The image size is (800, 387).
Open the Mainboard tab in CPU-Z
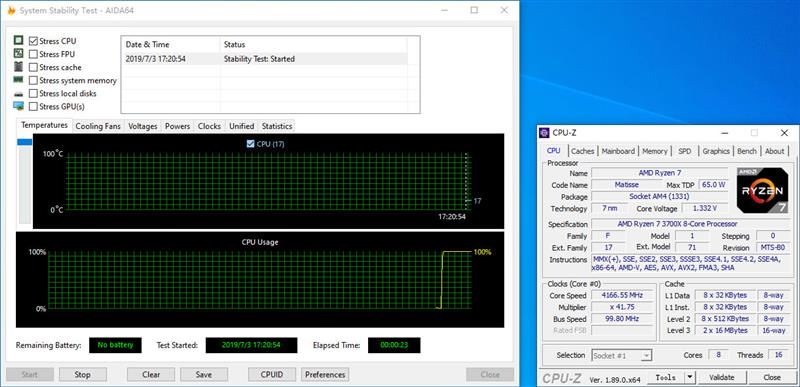(x=618, y=151)
